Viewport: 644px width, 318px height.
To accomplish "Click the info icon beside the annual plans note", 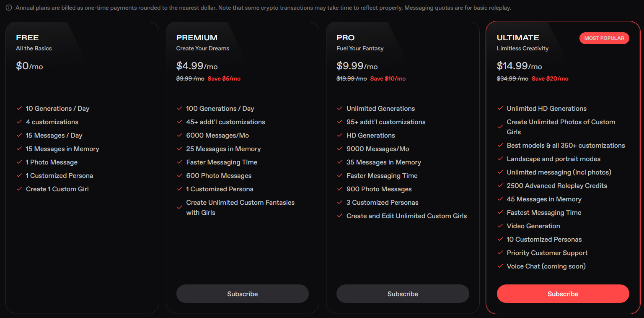I will tap(9, 8).
